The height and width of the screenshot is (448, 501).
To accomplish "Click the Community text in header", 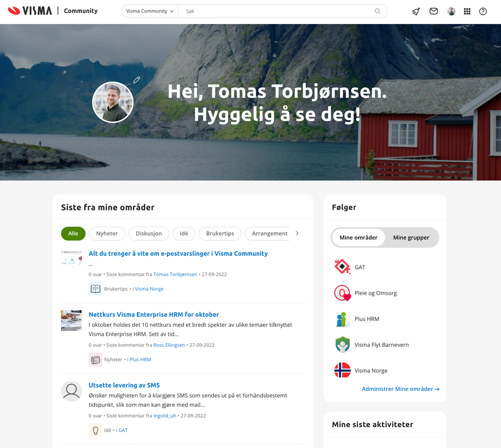I will tap(81, 11).
